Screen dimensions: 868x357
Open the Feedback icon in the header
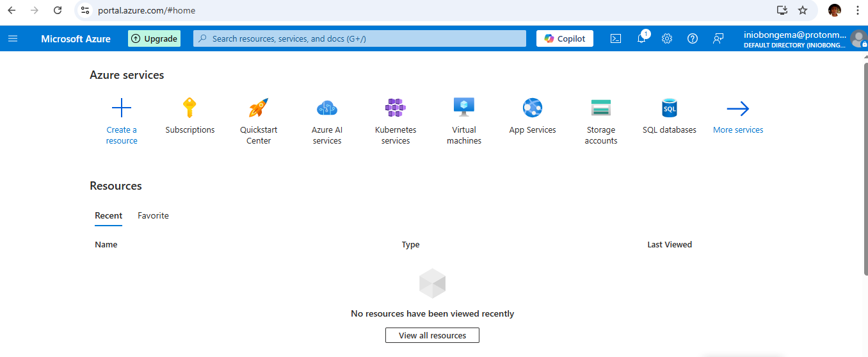click(x=718, y=38)
